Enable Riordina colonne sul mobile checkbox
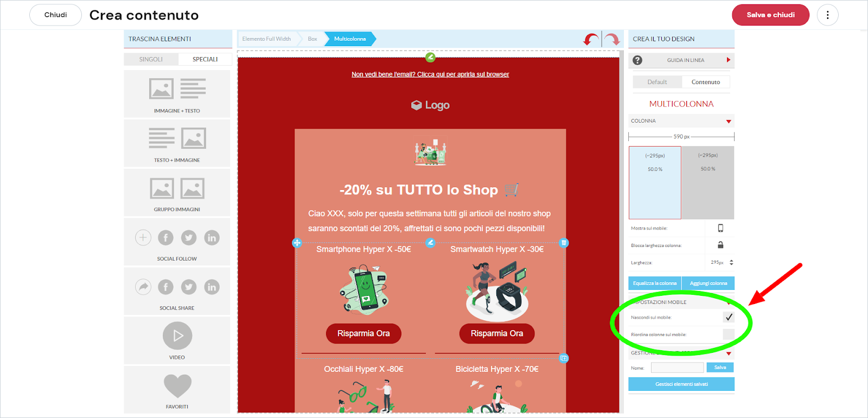The height and width of the screenshot is (418, 868). [729, 334]
